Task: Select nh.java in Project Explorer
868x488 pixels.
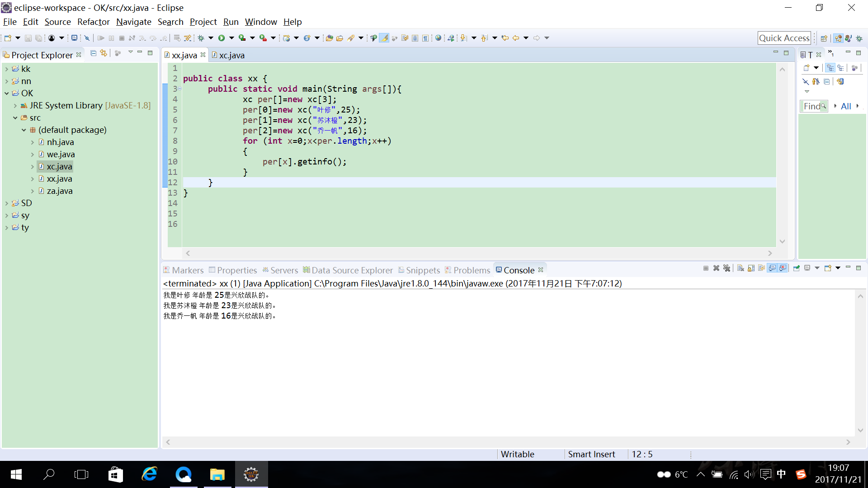Action: pos(60,142)
